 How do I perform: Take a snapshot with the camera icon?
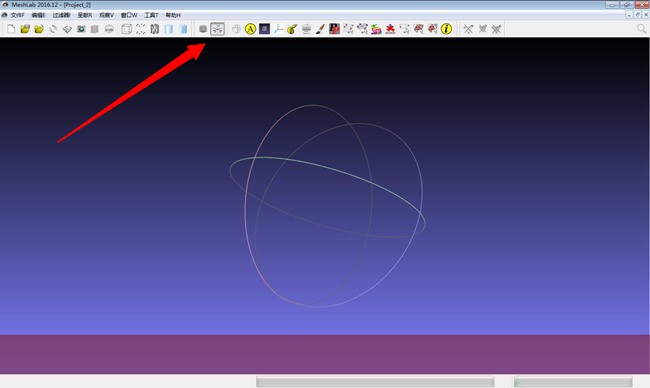81,29
